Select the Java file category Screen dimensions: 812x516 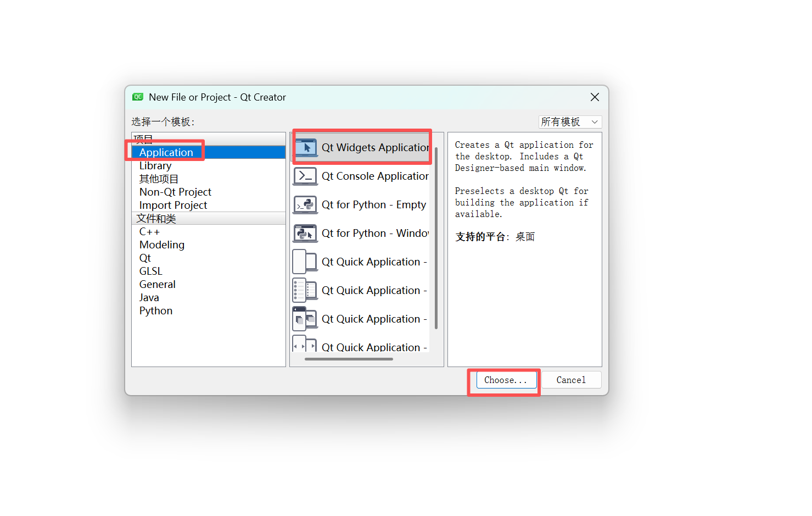click(x=209, y=297)
